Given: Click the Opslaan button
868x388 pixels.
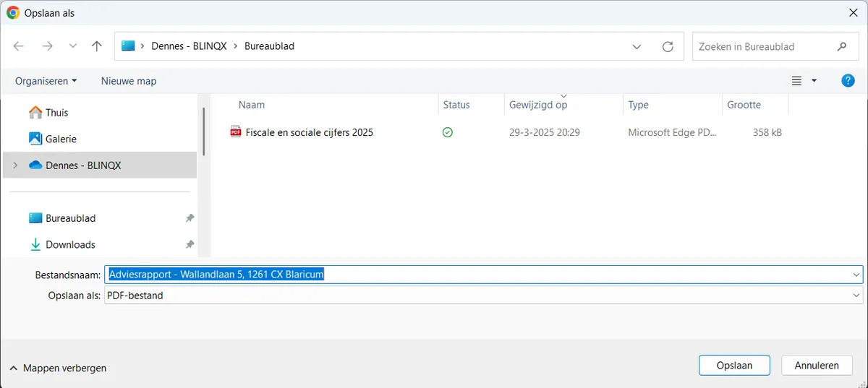Looking at the screenshot, I should pyautogui.click(x=734, y=366).
